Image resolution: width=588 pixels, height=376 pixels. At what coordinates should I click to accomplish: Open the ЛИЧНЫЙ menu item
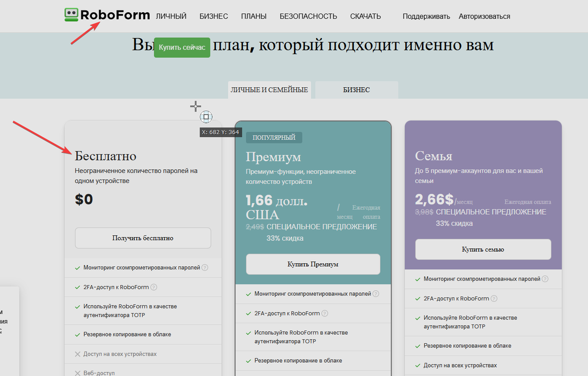[x=171, y=16]
